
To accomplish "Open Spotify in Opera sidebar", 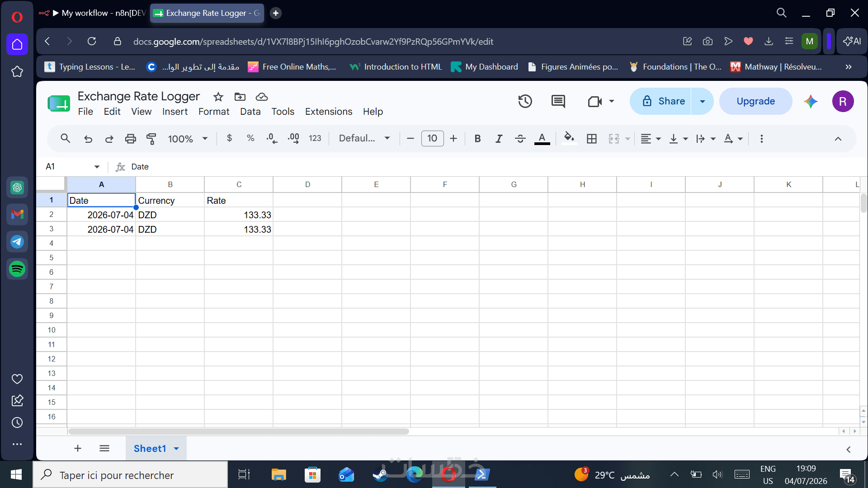I will pyautogui.click(x=17, y=269).
